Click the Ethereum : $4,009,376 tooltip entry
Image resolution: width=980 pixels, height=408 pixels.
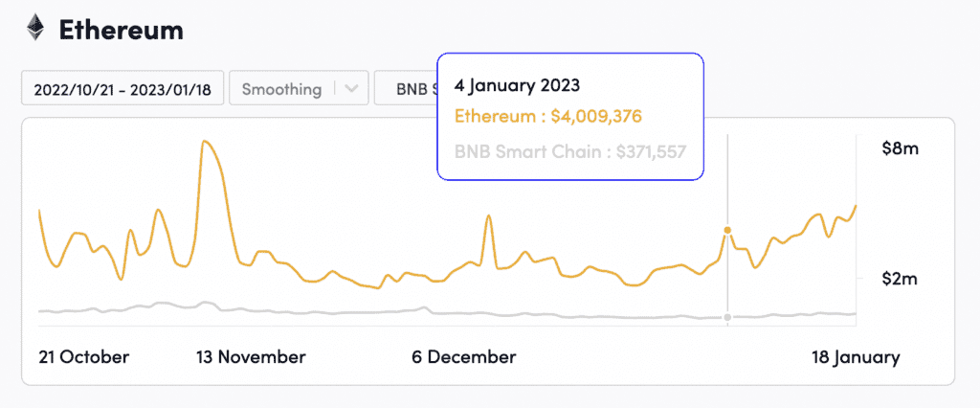tap(547, 116)
